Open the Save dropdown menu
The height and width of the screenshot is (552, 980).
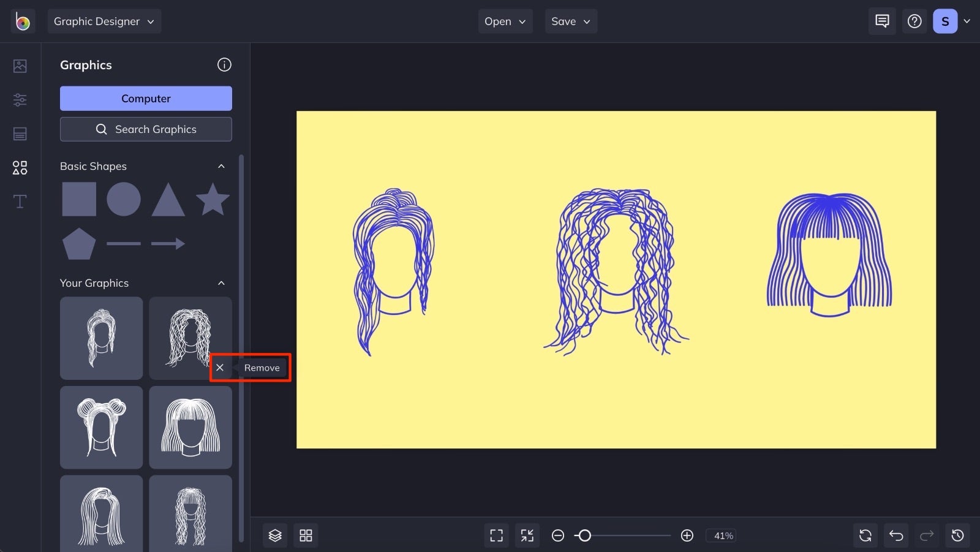pos(570,21)
